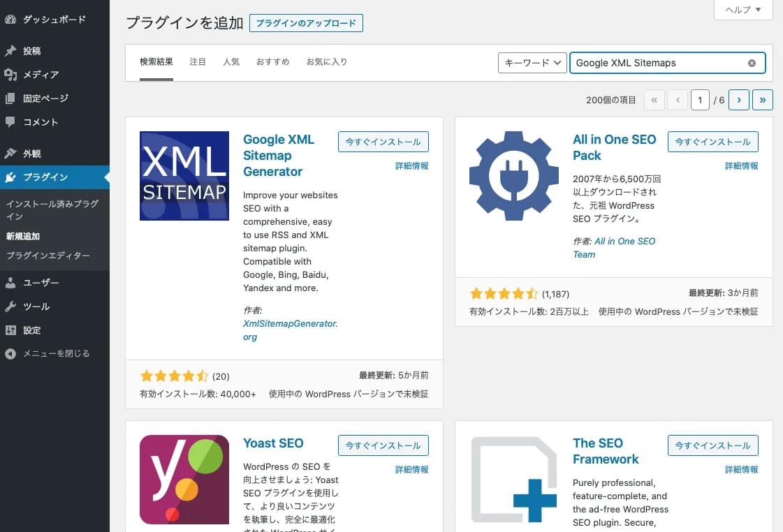Screen dimensions: 783x532
Task: Click the Google XML Sitemap Generator title link
Action: coord(279,156)
